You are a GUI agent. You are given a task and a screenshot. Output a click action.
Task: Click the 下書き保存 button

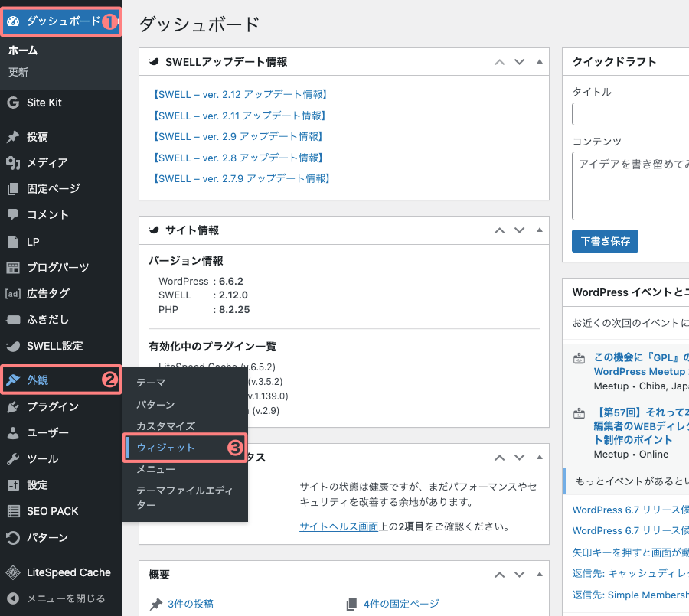pyautogui.click(x=605, y=241)
